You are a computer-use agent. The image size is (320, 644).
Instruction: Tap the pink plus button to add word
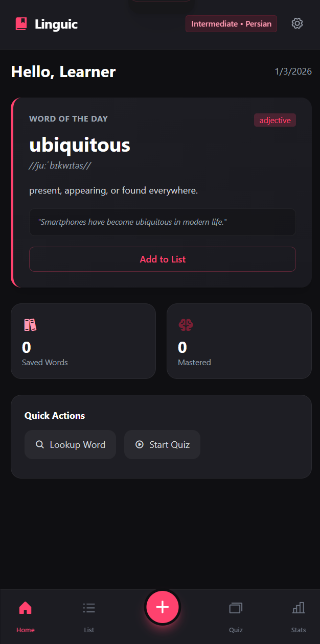[x=162, y=607]
